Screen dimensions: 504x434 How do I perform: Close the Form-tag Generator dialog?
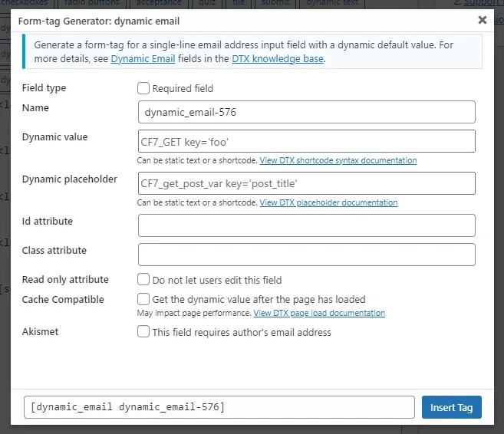pos(483,20)
